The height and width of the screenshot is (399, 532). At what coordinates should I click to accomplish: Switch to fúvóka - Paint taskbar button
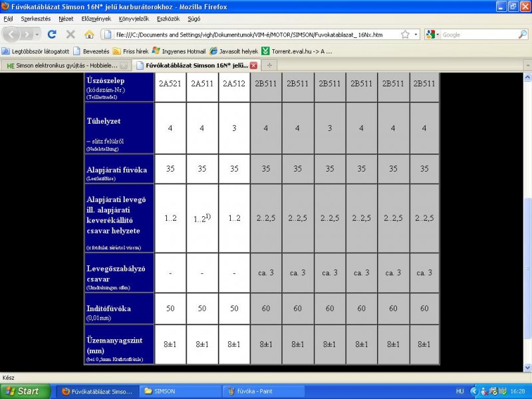pyautogui.click(x=264, y=391)
